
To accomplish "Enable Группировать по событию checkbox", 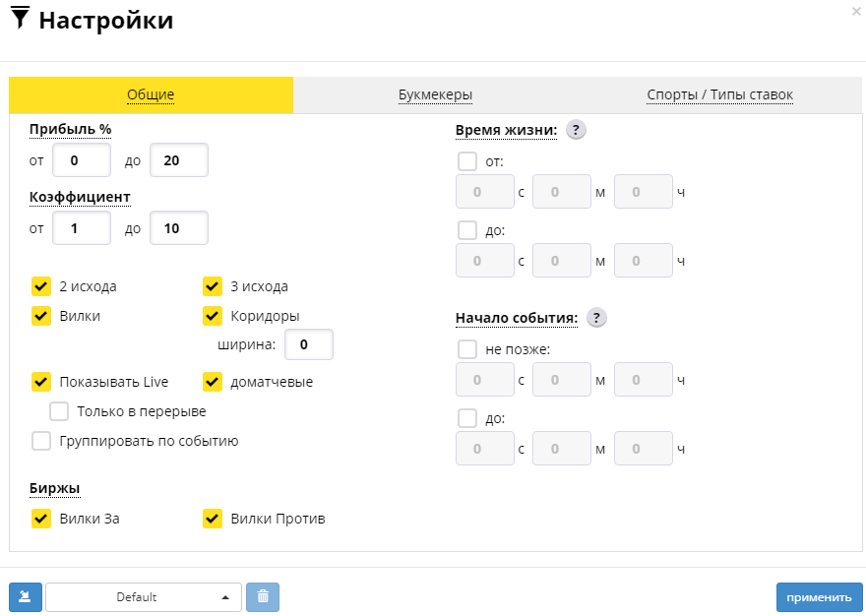I will click(41, 441).
